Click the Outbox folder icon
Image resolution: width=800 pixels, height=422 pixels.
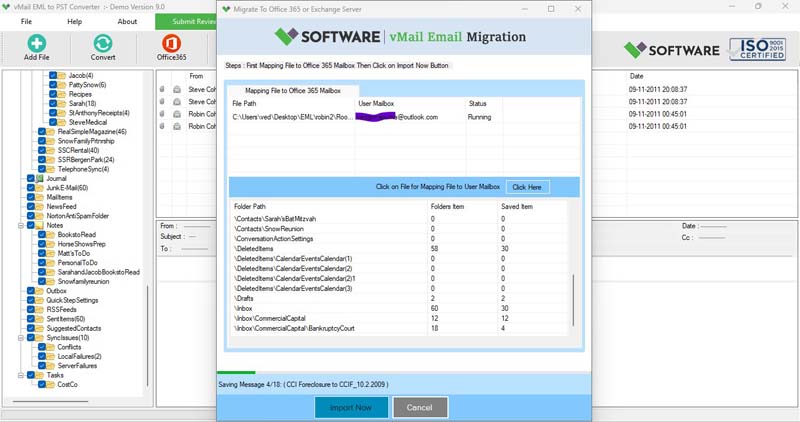[x=40, y=291]
